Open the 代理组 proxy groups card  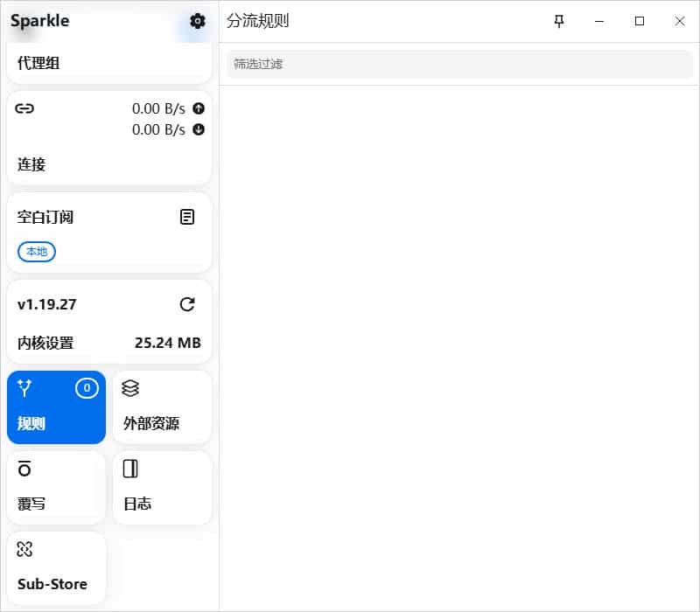(x=109, y=63)
